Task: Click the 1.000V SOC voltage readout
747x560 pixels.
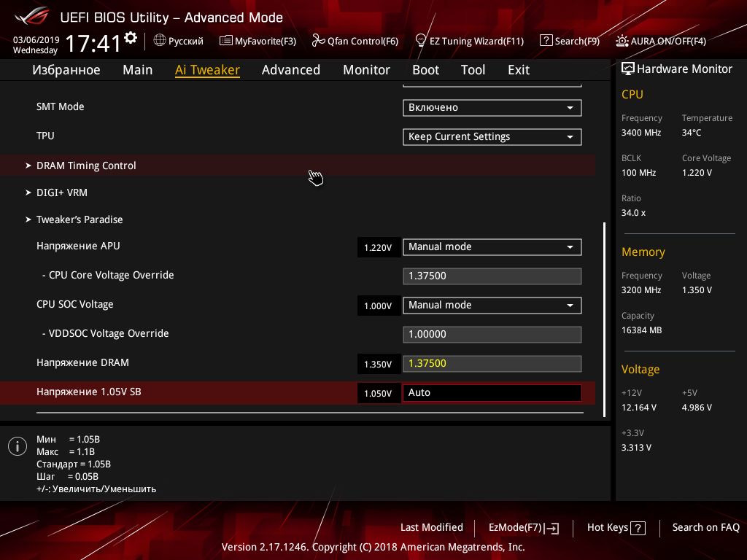Action: click(x=379, y=306)
